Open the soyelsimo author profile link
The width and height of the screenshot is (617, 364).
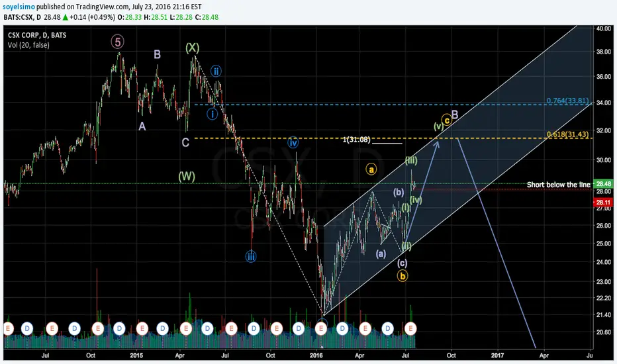pyautogui.click(x=19, y=7)
